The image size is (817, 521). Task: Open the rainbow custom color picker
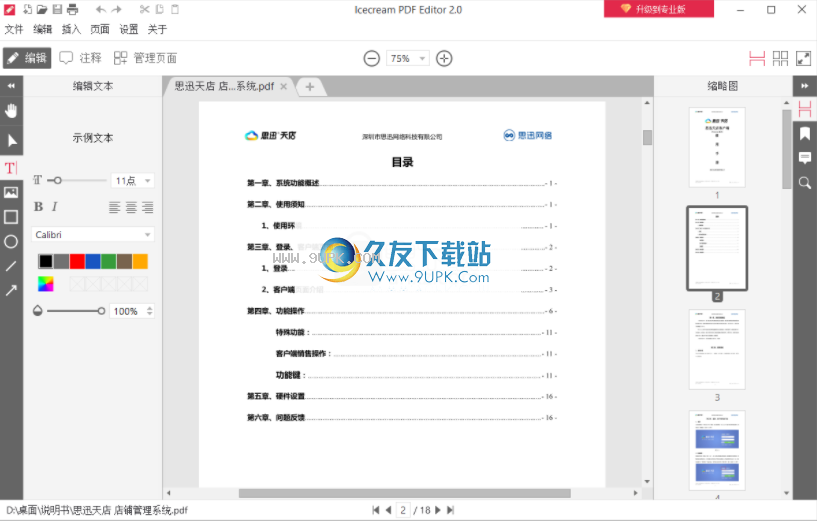pyautogui.click(x=46, y=284)
